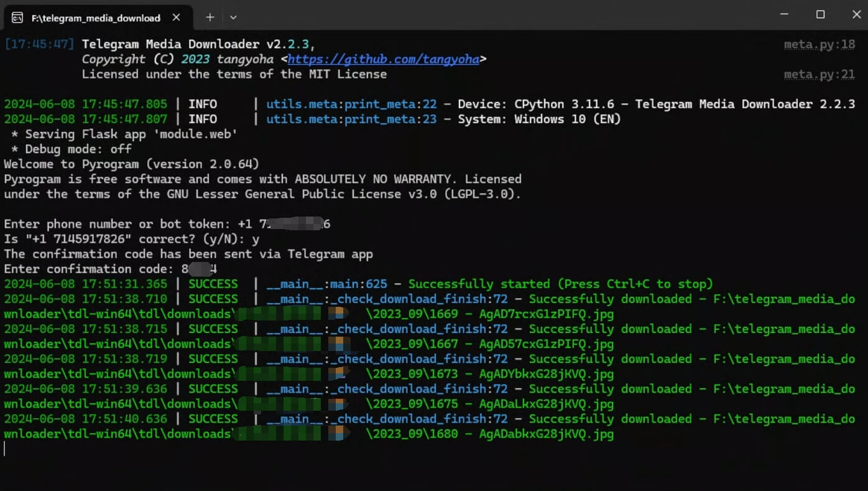The width and height of the screenshot is (868, 491).
Task: Close the F:\telegram_media_download tab
Action: [x=177, y=17]
